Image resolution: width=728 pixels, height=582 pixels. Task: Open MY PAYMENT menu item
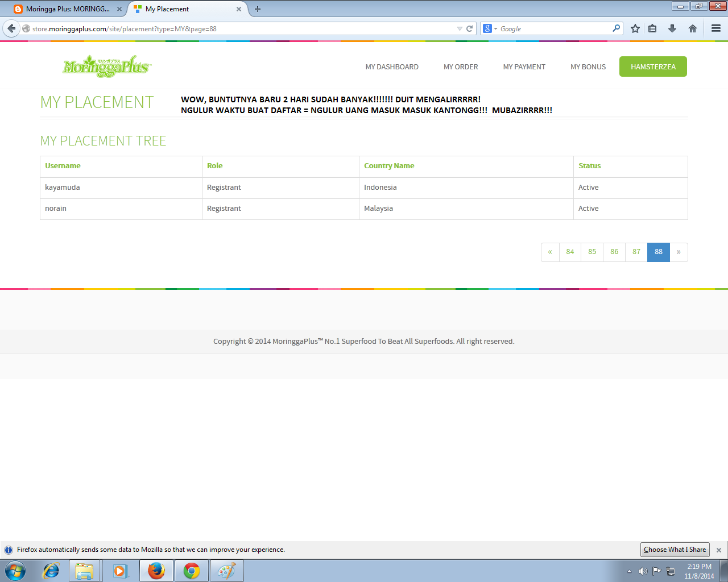(524, 67)
